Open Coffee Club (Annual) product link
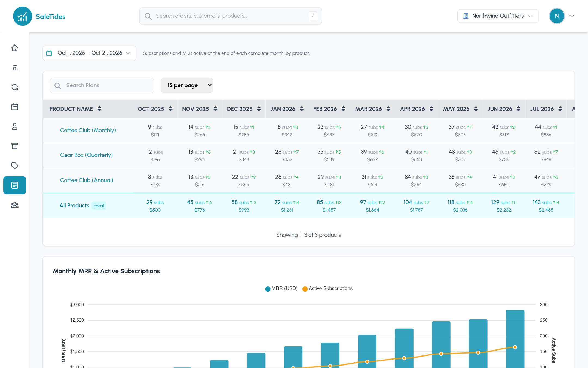Viewport: 588px width, 368px height. pos(87,180)
